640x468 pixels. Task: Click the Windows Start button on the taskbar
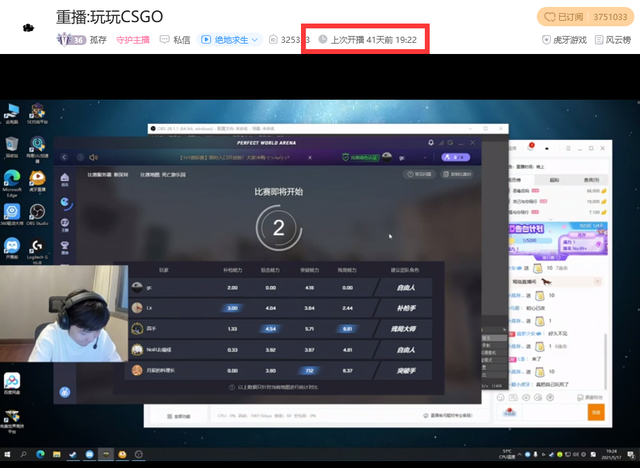(x=8, y=455)
